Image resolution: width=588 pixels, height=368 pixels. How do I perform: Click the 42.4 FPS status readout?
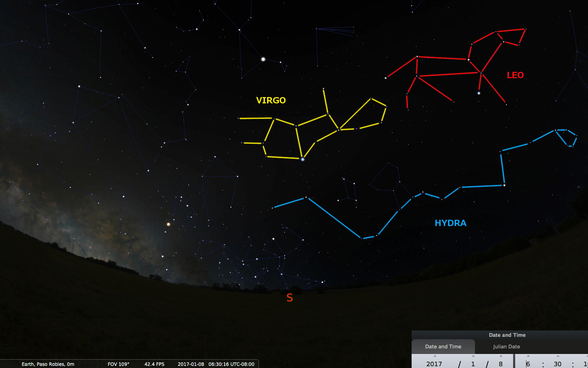154,364
